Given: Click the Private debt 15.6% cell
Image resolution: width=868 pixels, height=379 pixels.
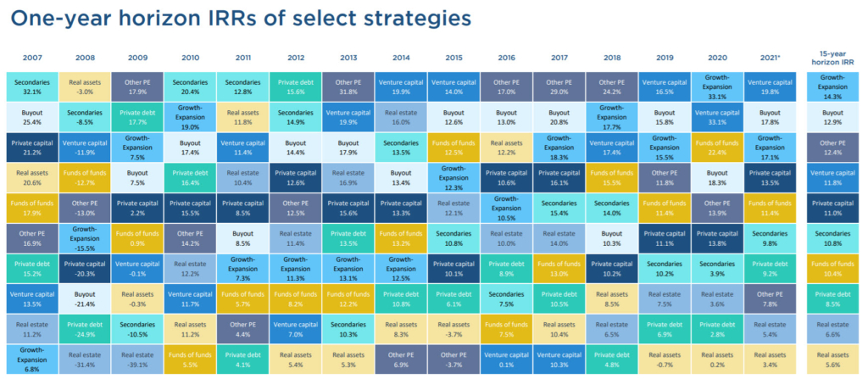Looking at the screenshot, I should [x=294, y=86].
